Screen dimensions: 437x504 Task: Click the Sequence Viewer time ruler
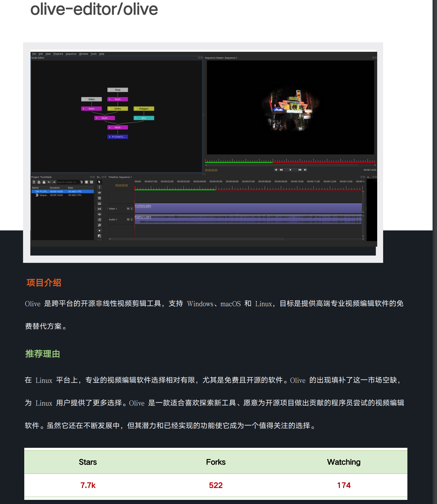[x=290, y=161]
